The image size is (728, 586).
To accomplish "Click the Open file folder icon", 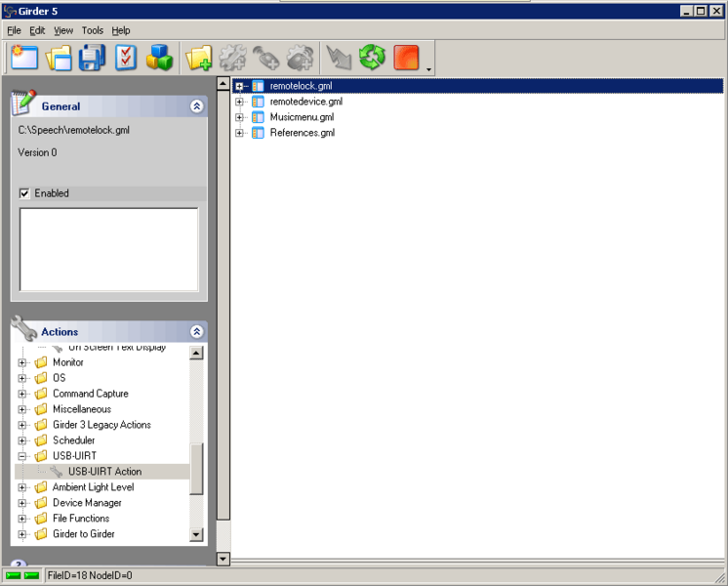I will (59, 58).
